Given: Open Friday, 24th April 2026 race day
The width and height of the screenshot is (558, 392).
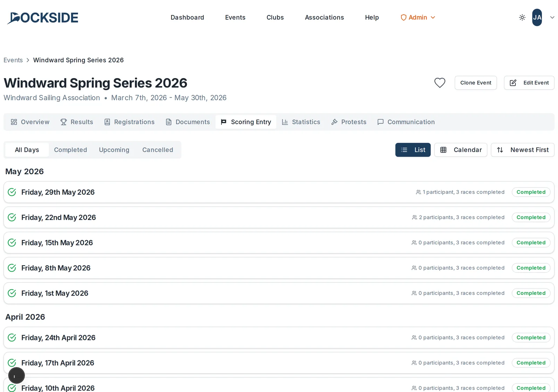Looking at the screenshot, I should point(279,338).
